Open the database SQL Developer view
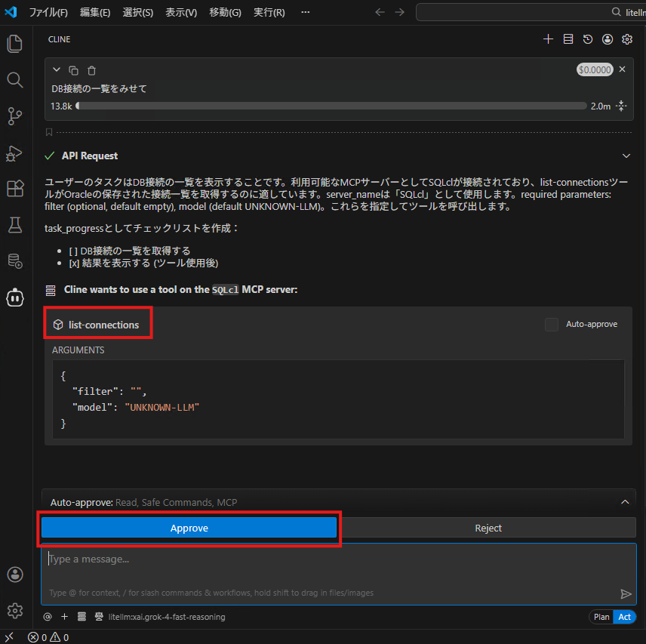646x644 pixels. click(x=15, y=261)
